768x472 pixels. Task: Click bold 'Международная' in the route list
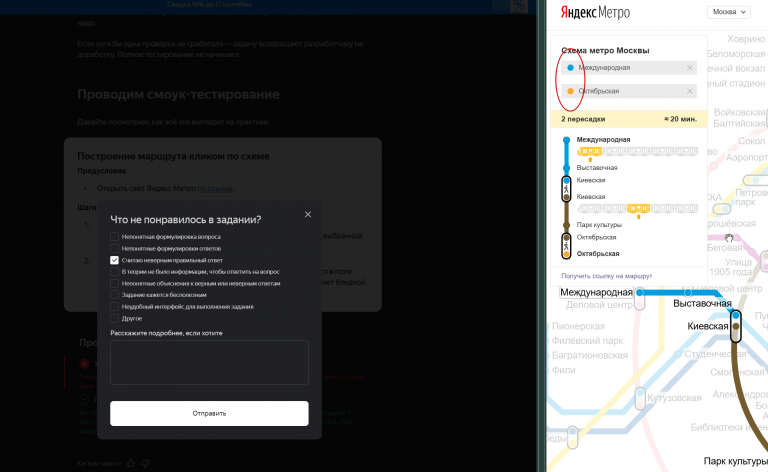click(x=603, y=140)
